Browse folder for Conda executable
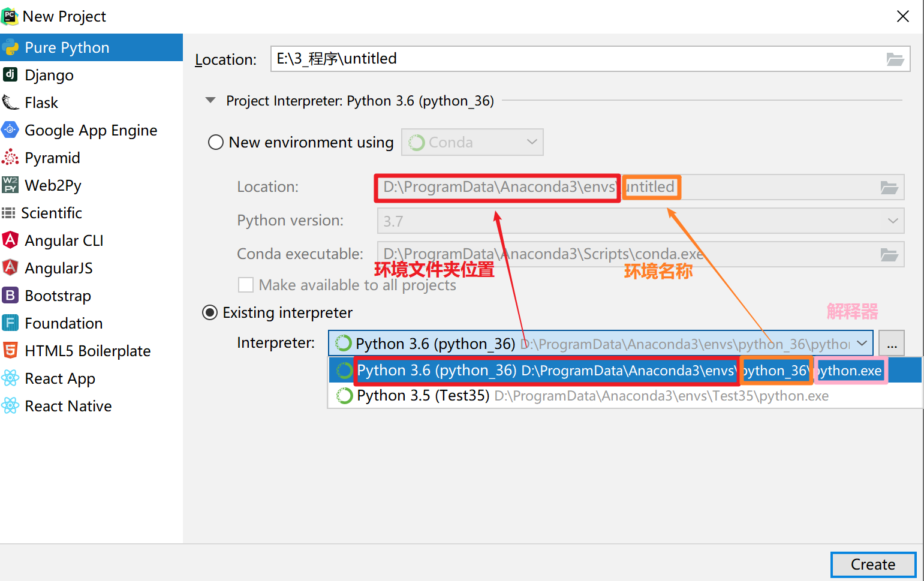 pyautogui.click(x=889, y=254)
